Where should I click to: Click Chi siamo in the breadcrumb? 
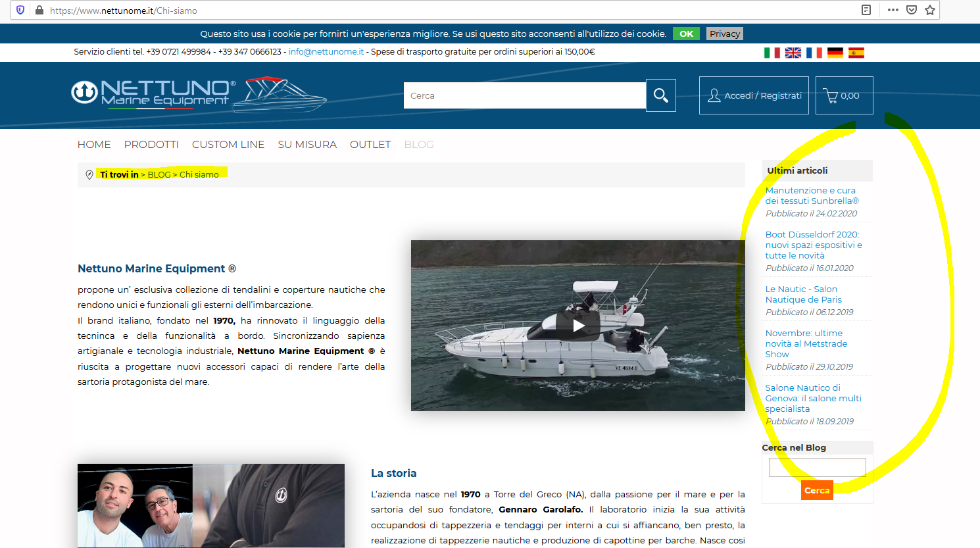pos(199,175)
